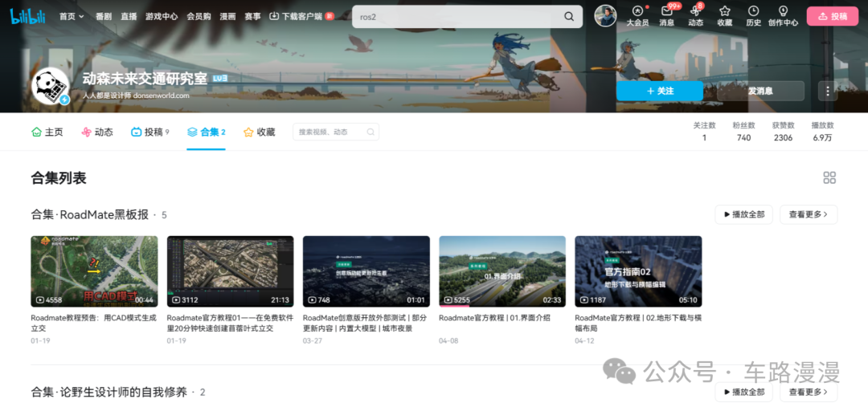Open thumbnail of 创意版 01:01 video
868x407 pixels.
click(366, 271)
